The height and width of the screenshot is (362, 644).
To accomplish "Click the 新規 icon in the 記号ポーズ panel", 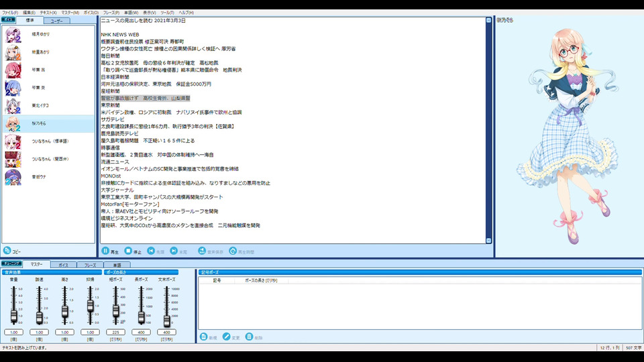I will click(x=203, y=337).
